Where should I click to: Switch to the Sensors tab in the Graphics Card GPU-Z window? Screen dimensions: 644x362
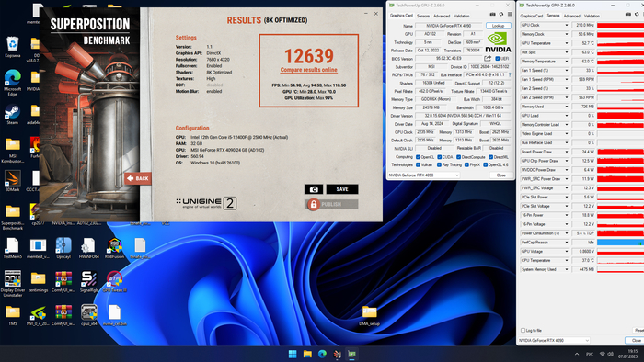(x=423, y=16)
